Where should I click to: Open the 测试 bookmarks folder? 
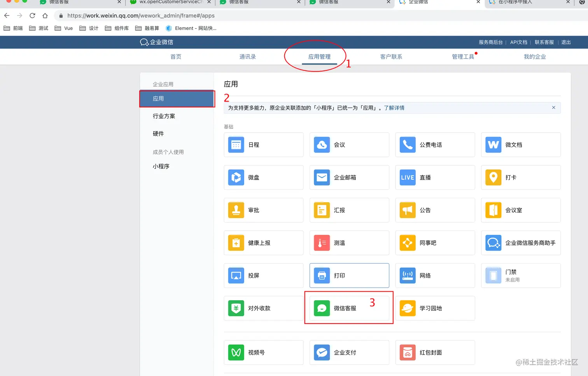[39, 28]
